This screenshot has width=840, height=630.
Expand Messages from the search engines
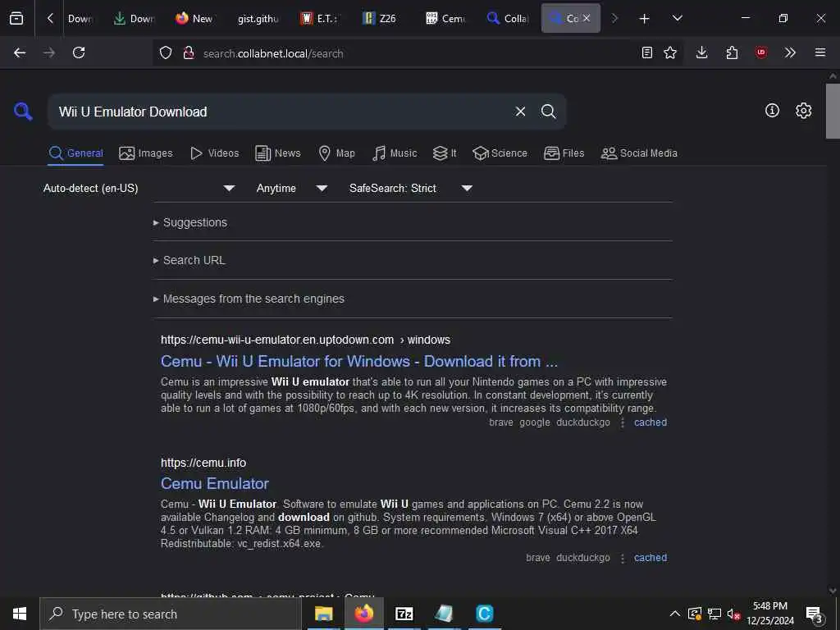tap(249, 299)
